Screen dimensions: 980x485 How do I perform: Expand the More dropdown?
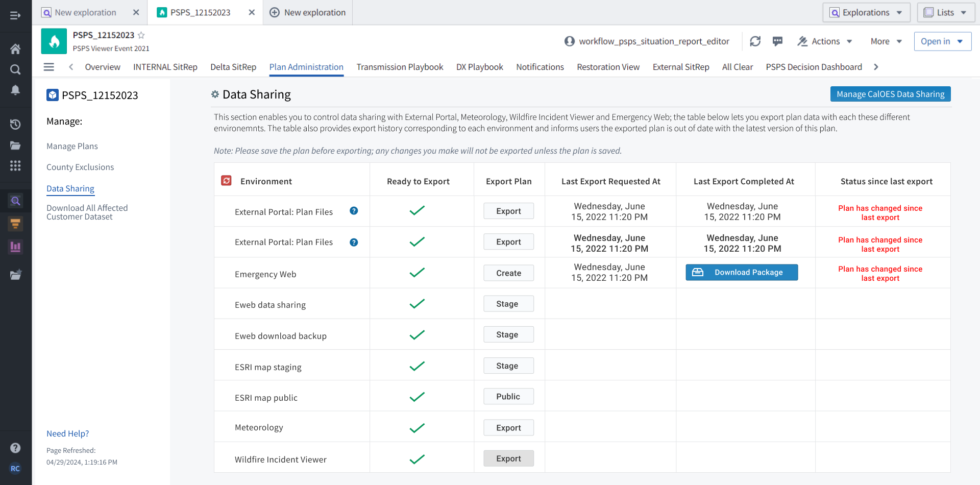tap(887, 41)
